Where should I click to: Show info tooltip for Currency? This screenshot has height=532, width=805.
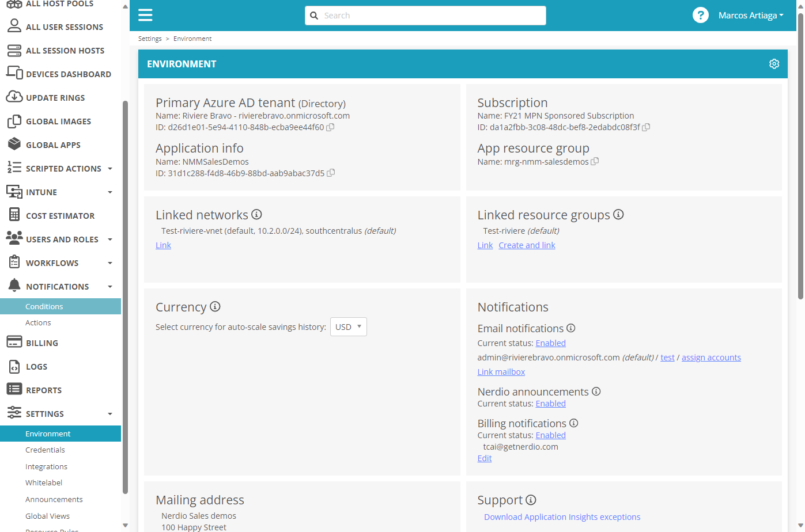click(215, 306)
